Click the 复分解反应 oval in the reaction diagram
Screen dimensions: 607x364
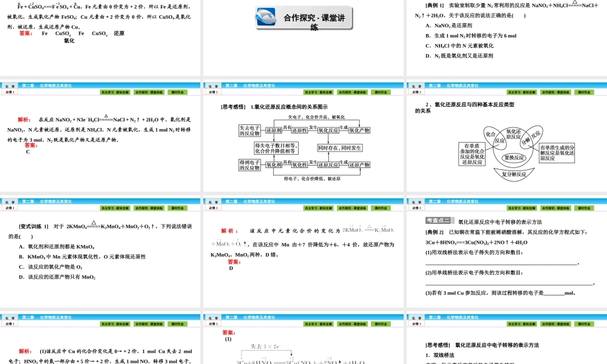coord(514,174)
